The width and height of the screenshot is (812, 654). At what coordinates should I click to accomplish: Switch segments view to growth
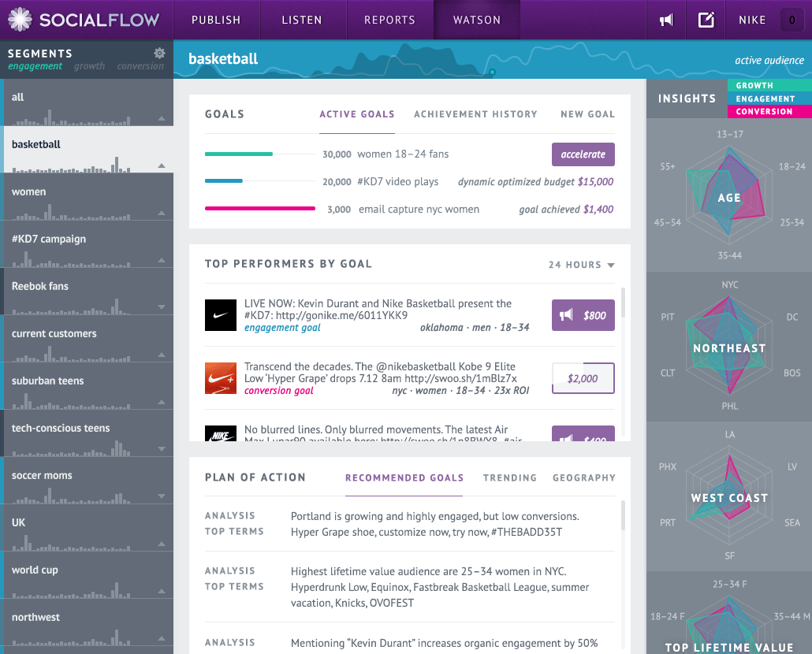click(x=89, y=66)
